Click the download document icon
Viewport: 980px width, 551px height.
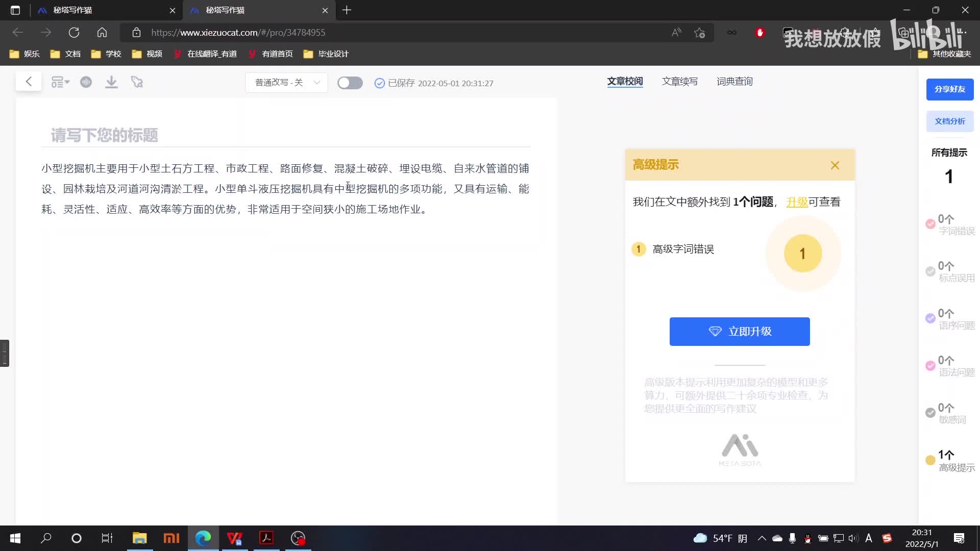coord(111,82)
